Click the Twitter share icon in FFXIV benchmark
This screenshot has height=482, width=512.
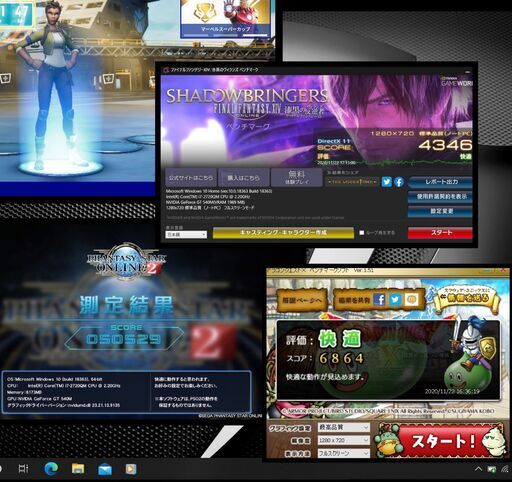[386, 182]
